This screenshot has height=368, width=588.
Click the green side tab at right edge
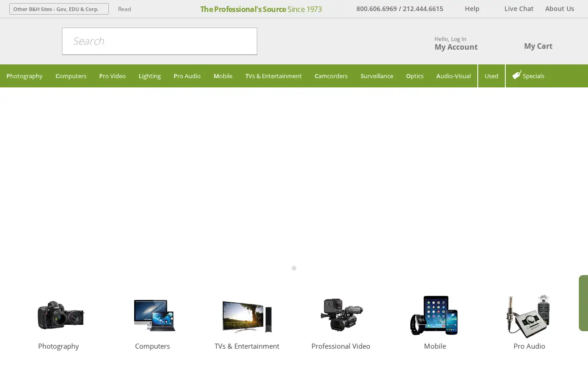(583, 303)
